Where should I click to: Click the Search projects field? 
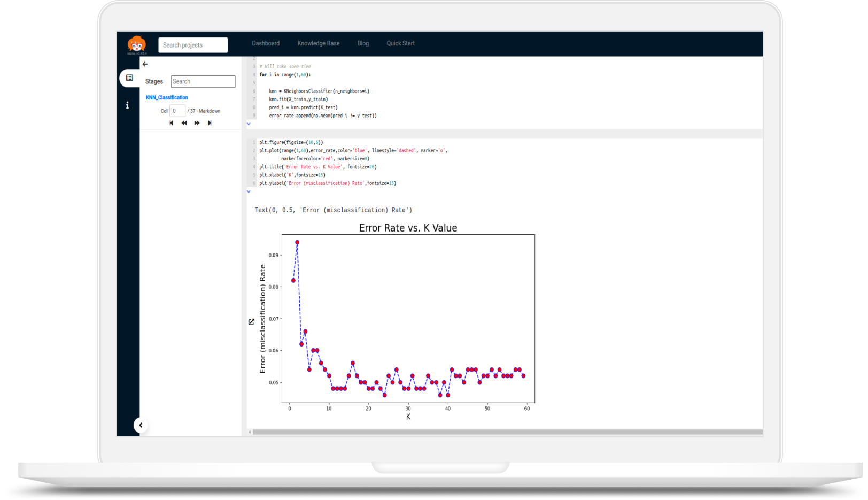coord(192,45)
